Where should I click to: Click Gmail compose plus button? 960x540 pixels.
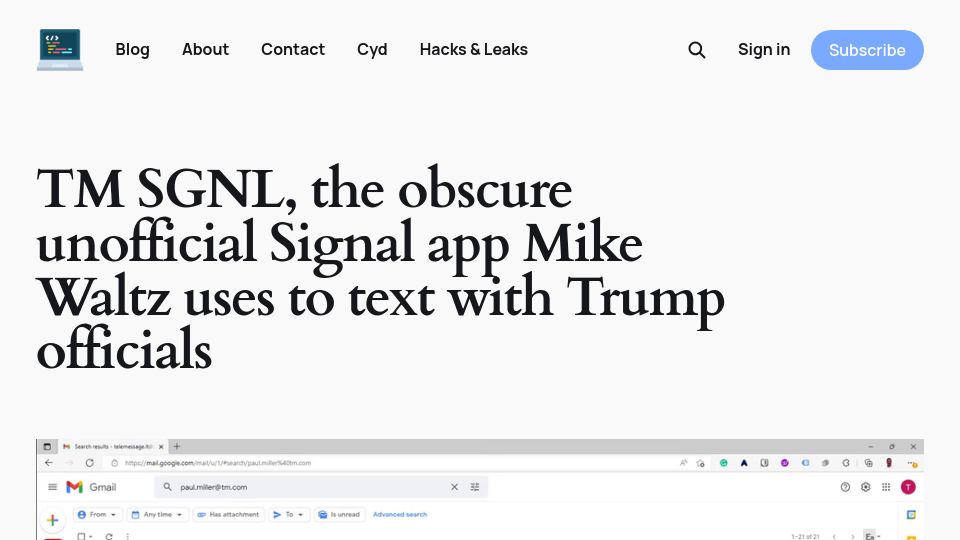pos(53,520)
